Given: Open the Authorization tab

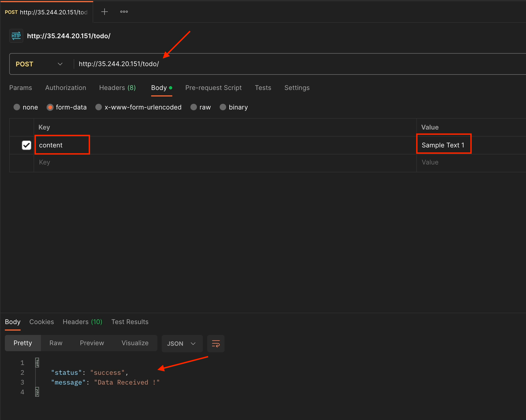Looking at the screenshot, I should point(66,88).
